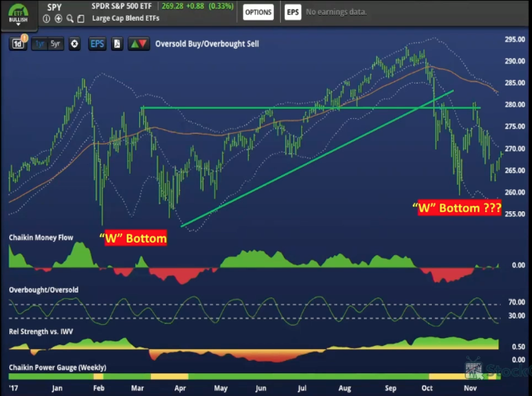Toggle the EPS chart overlay
The image size is (532, 396).
point(97,44)
